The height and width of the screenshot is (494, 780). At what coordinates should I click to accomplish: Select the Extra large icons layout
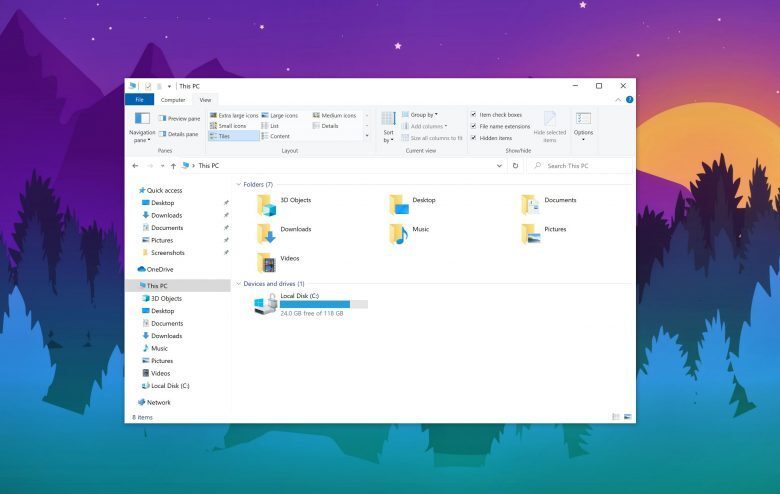[234, 115]
